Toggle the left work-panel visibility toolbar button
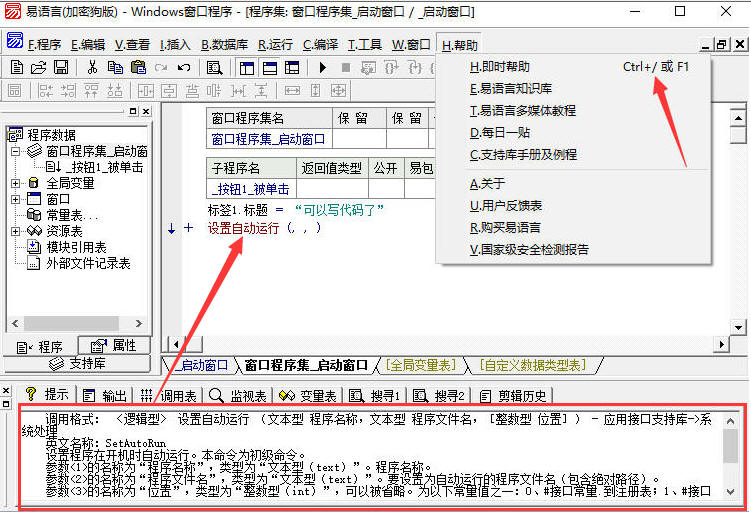 247,68
